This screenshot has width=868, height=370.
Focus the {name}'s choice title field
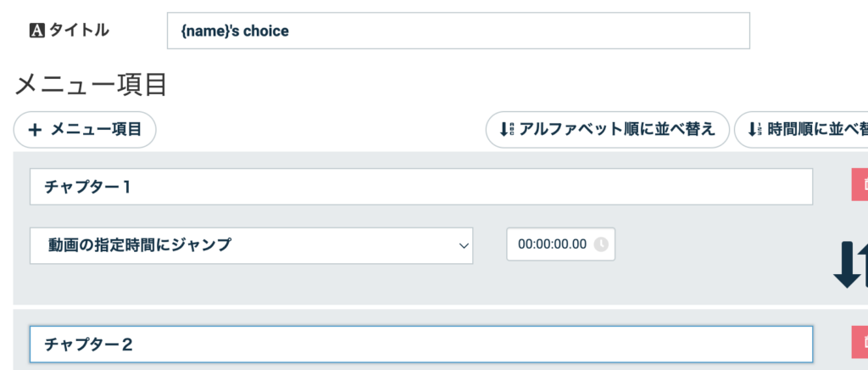click(459, 31)
